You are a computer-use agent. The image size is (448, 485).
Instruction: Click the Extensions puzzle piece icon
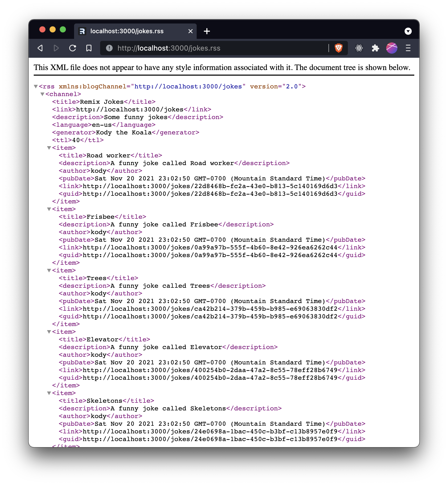coord(375,48)
